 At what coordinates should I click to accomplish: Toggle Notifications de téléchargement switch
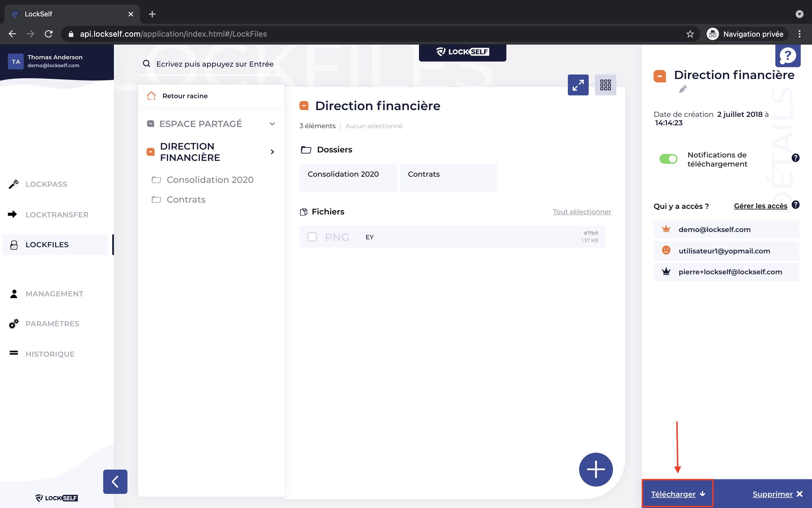(668, 159)
